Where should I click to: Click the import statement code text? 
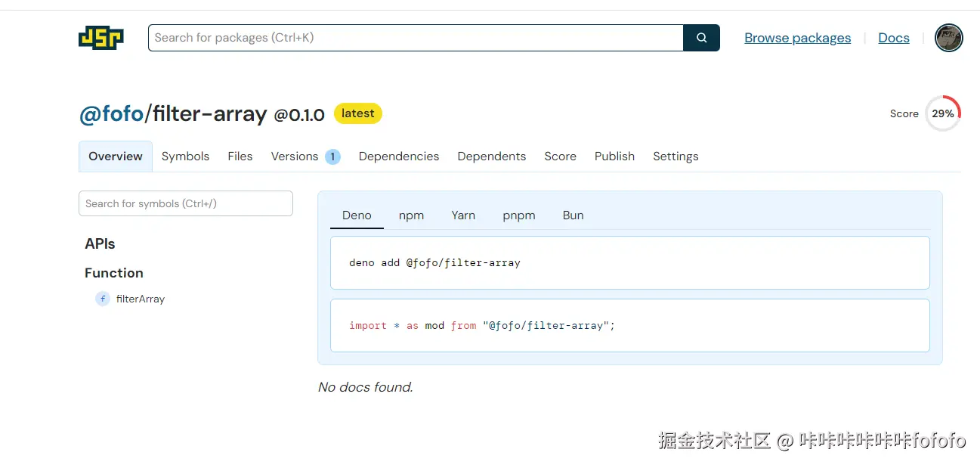tap(482, 326)
